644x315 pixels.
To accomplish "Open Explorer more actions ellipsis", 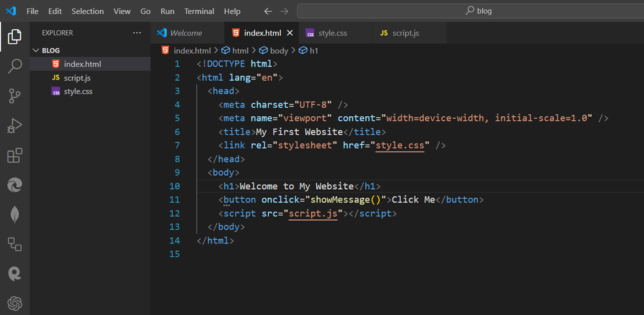I will tap(137, 33).
